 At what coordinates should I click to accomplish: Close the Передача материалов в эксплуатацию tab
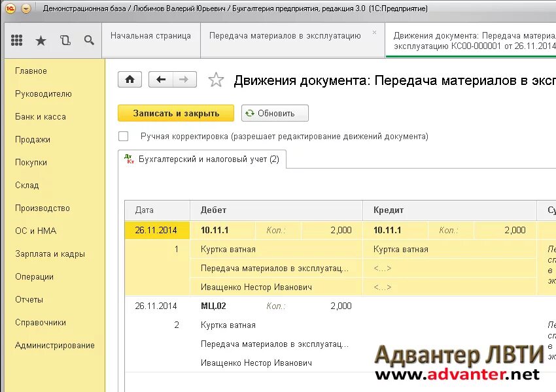[x=374, y=32]
